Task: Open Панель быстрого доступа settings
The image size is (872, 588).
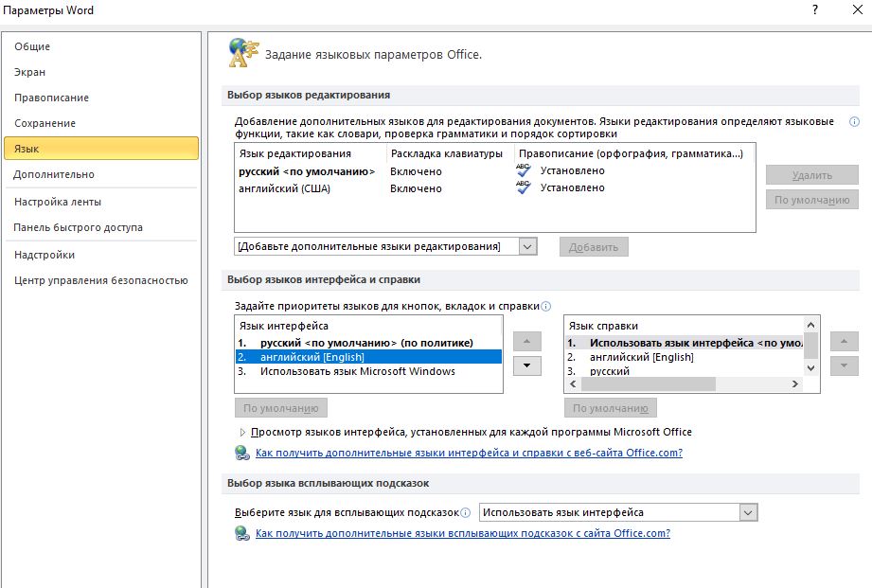Action: pyautogui.click(x=100, y=227)
